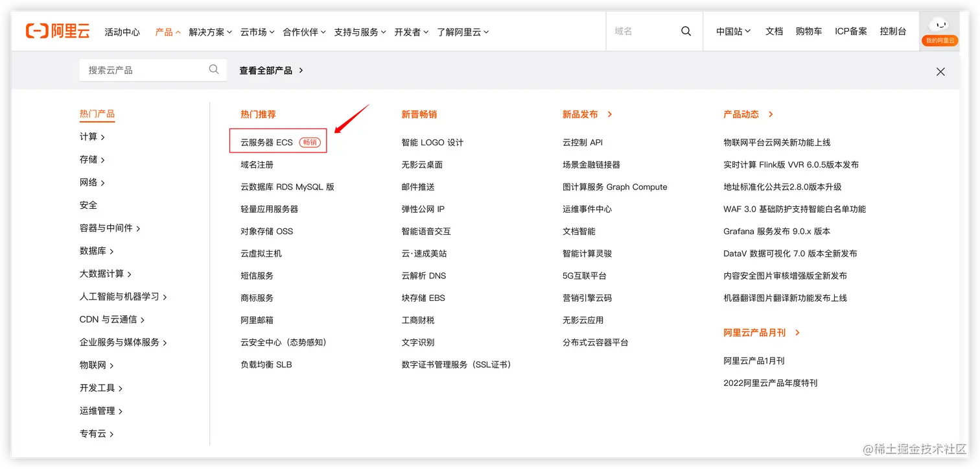Open ICP备案 in top bar
This screenshot has width=980, height=469.
click(x=851, y=31)
